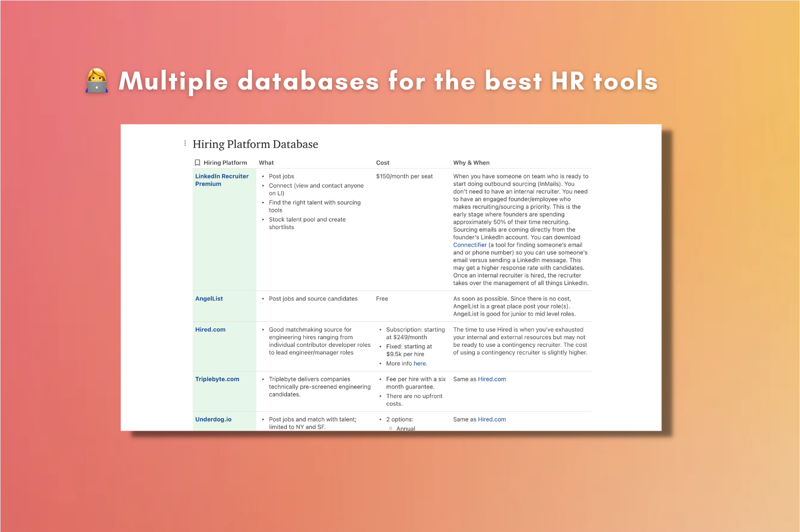
Task: Click the block handle beside Hiring Platform Database
Action: (x=185, y=144)
